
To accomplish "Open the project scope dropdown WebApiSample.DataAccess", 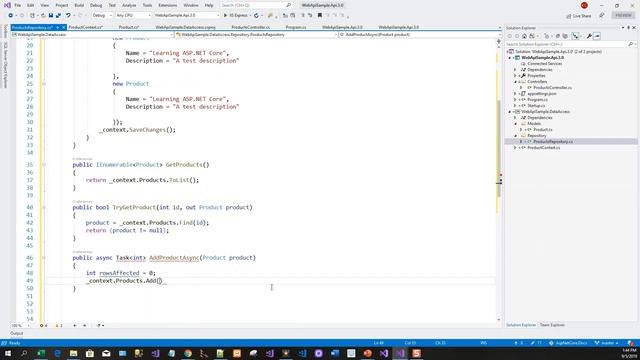I will tap(92, 35).
